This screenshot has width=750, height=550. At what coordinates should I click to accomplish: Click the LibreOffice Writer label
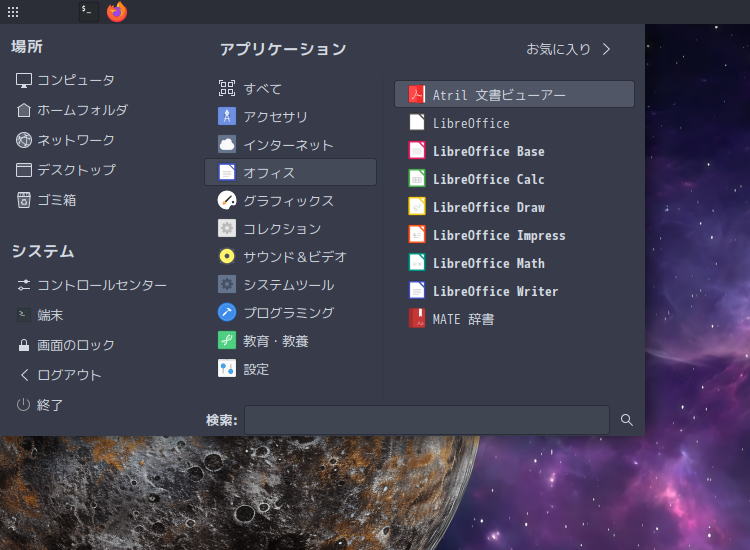[x=496, y=291]
